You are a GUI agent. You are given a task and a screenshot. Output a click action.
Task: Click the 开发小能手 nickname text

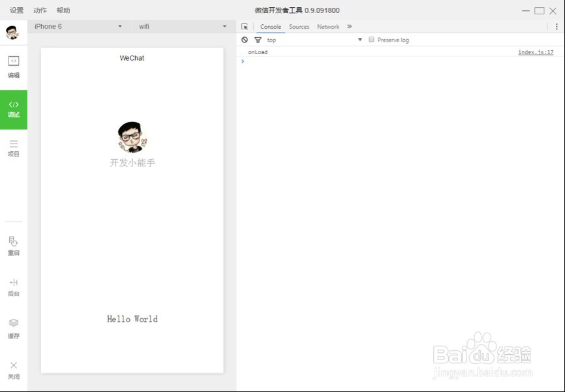tap(132, 163)
